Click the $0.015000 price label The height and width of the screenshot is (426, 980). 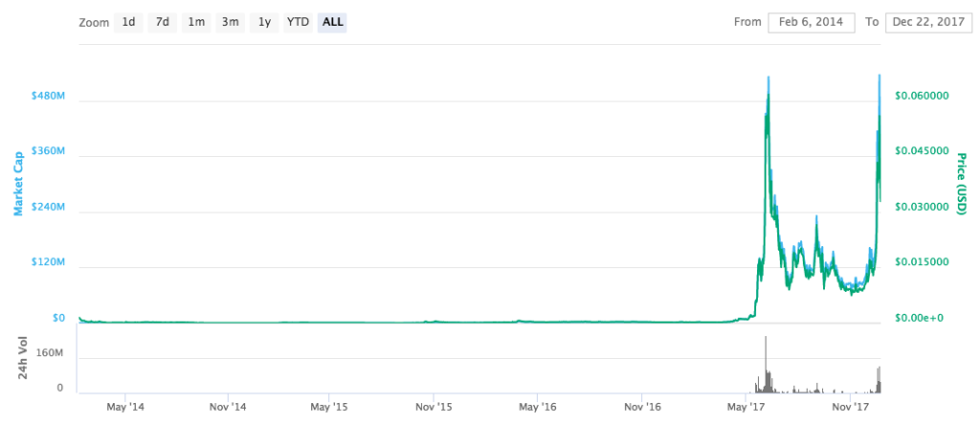922,262
